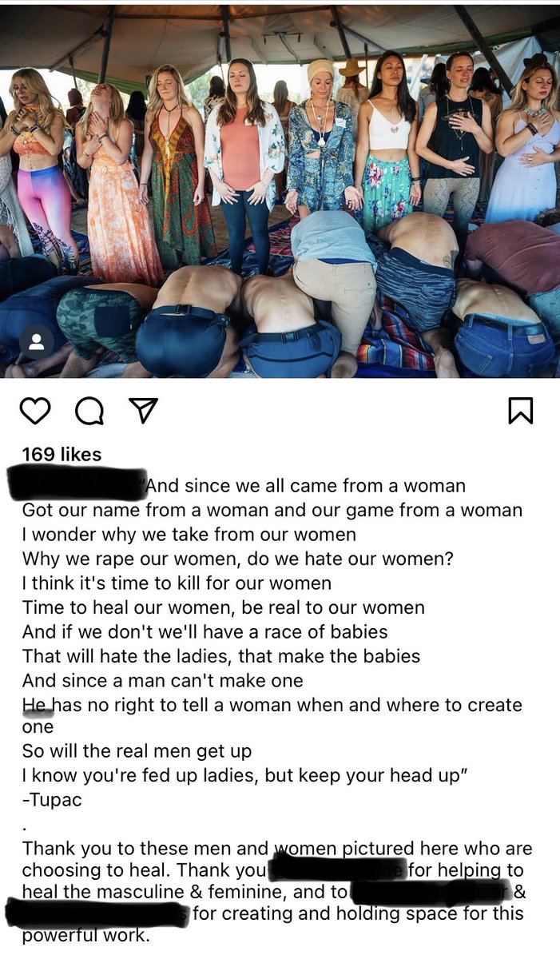Like the post with the heart icon
Viewport: 560px width, 959px height.
point(35,411)
